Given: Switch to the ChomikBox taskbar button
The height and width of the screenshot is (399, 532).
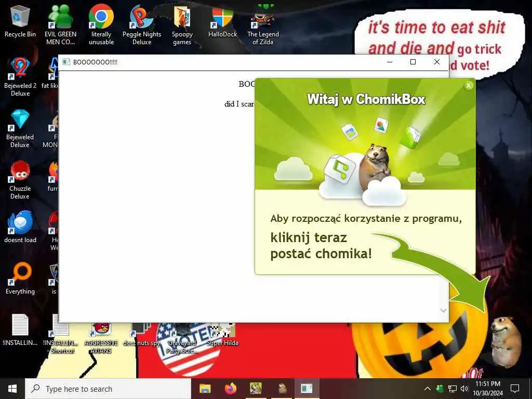Looking at the screenshot, I should pos(282,389).
